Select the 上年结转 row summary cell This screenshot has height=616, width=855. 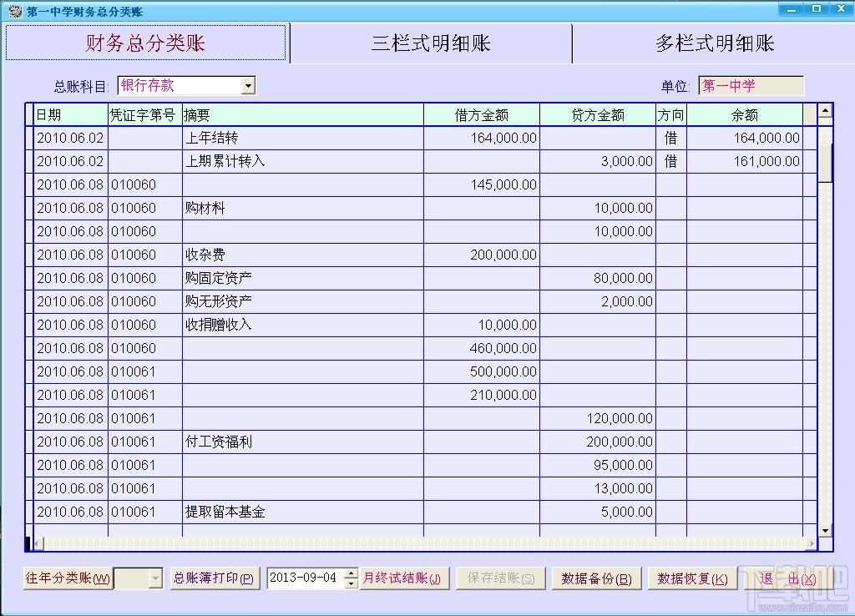pyautogui.click(x=303, y=138)
